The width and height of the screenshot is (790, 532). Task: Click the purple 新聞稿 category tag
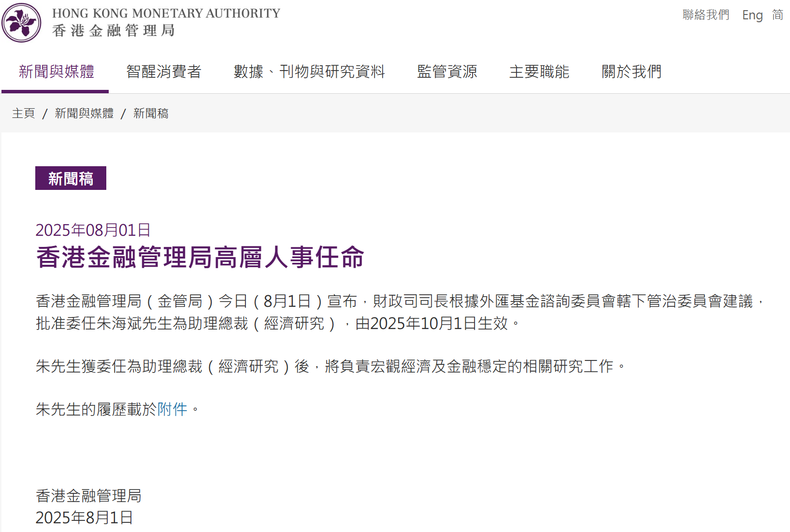pos(71,178)
